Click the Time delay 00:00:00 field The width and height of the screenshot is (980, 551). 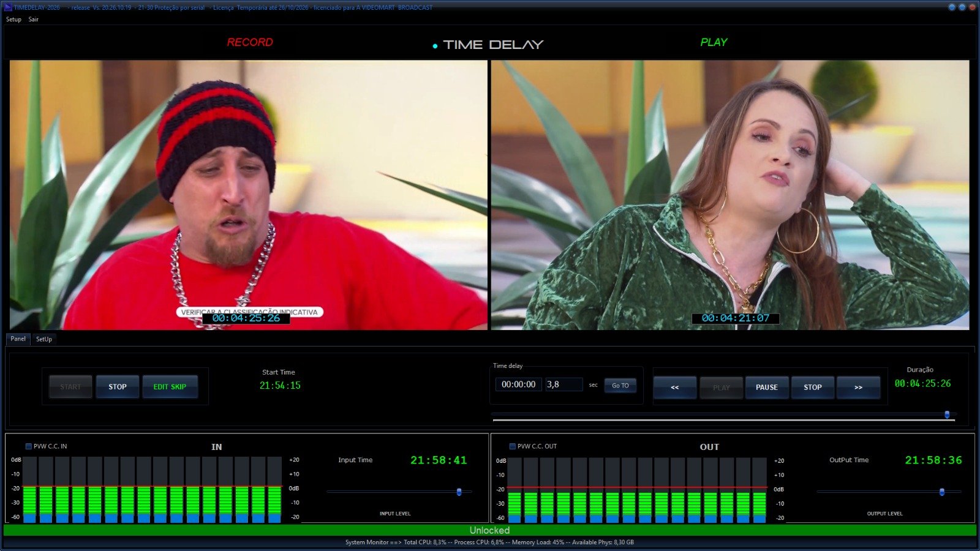[x=519, y=384]
